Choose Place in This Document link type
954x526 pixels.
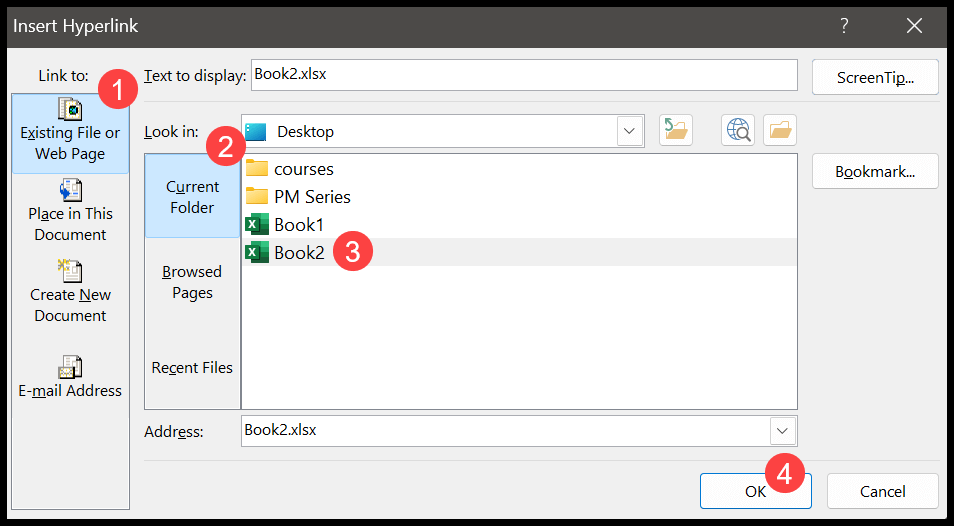[x=70, y=210]
